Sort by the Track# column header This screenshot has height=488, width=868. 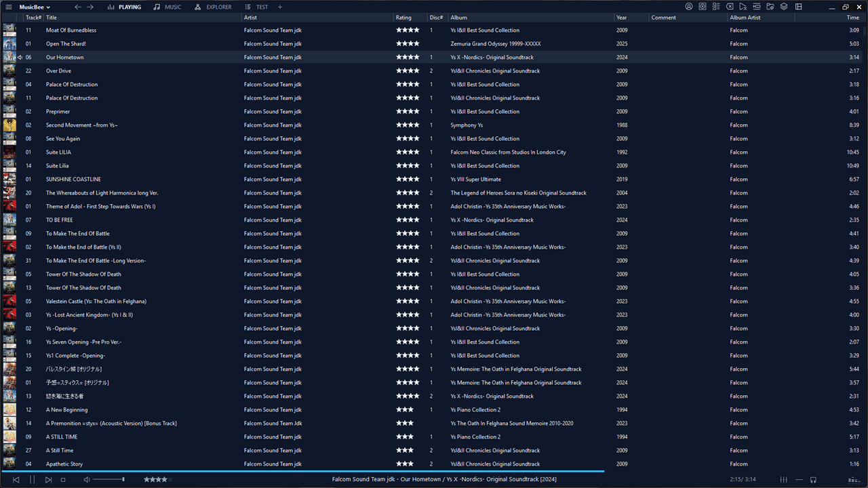click(x=33, y=18)
